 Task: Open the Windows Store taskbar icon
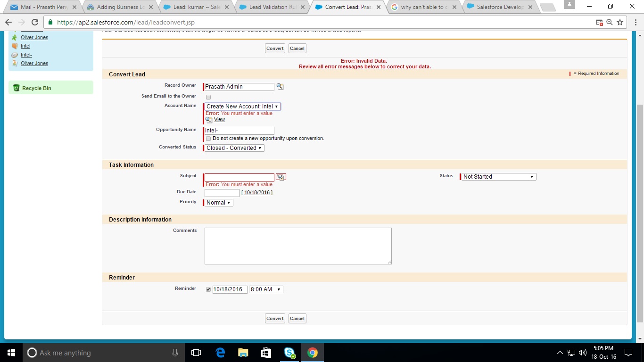[x=266, y=353]
